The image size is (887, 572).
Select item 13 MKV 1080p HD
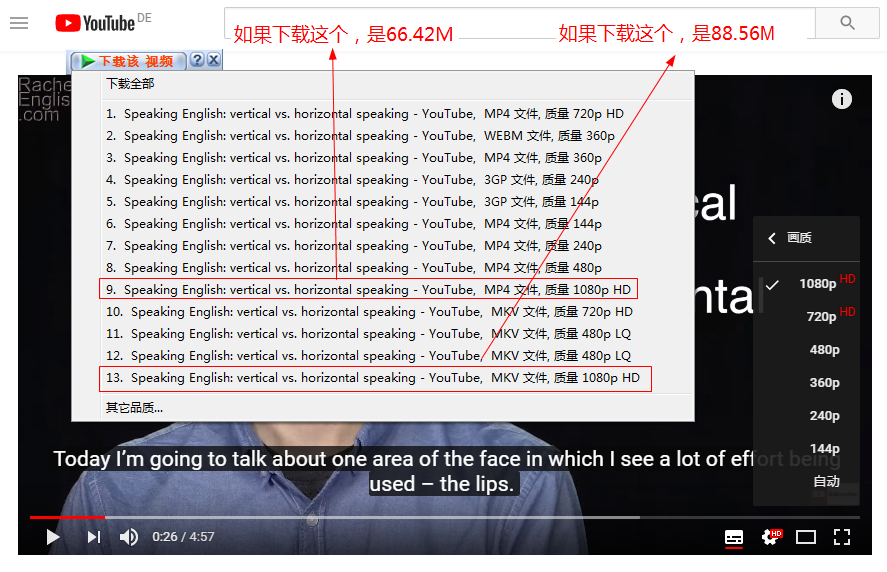pyautogui.click(x=375, y=379)
